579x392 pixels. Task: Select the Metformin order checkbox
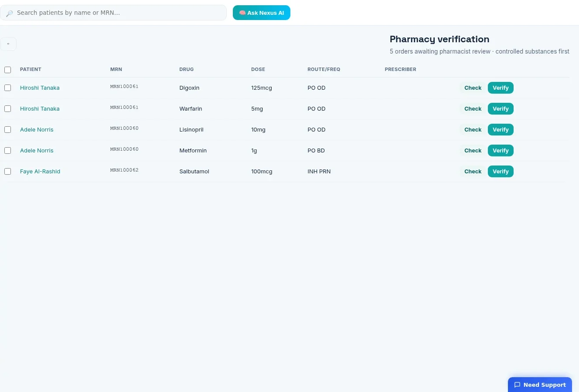coord(7,150)
